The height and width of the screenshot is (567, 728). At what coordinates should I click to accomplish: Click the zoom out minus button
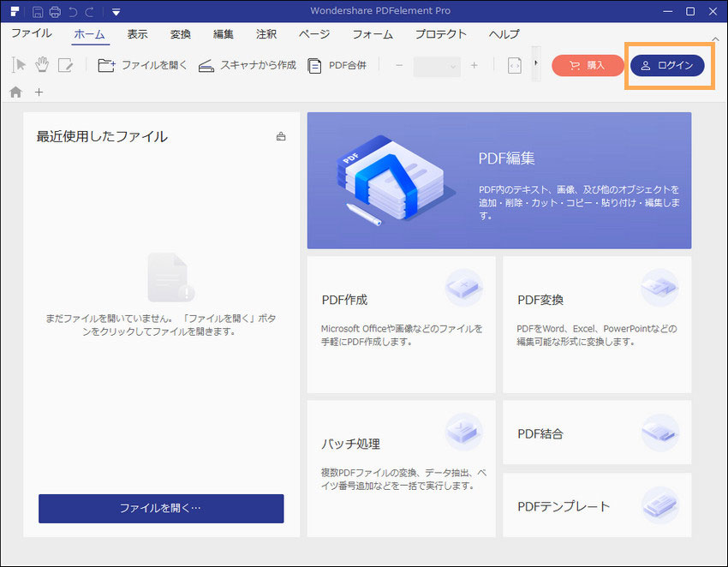tap(399, 65)
